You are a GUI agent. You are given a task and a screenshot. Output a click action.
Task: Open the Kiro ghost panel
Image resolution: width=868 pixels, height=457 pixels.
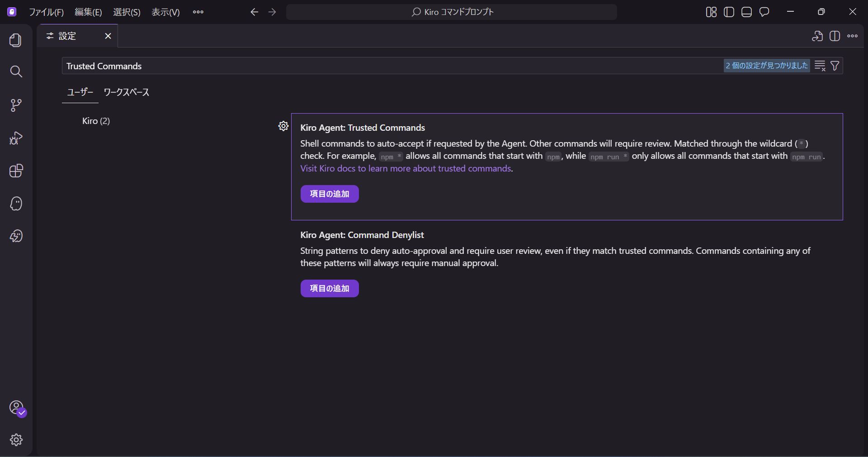(x=16, y=204)
